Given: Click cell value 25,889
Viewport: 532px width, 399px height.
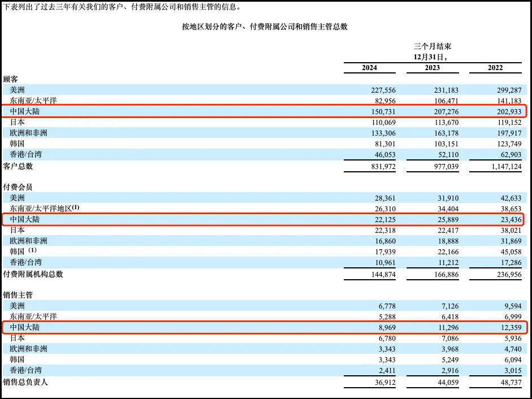Looking at the screenshot, I should click(x=448, y=219).
